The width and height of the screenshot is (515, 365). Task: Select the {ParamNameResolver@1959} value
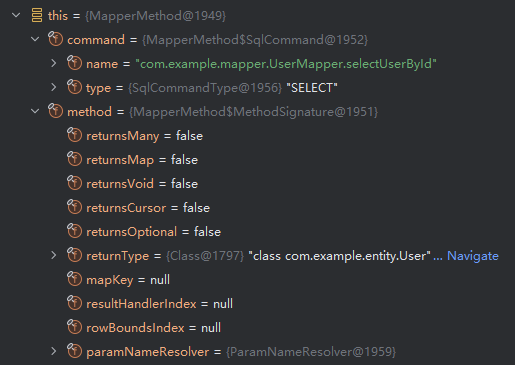click(x=311, y=352)
